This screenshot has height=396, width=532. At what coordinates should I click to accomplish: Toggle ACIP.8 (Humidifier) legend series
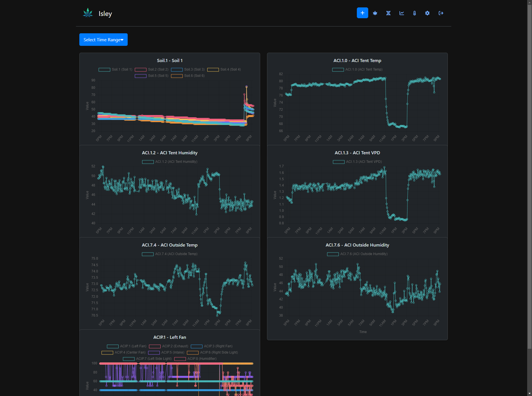pos(195,359)
